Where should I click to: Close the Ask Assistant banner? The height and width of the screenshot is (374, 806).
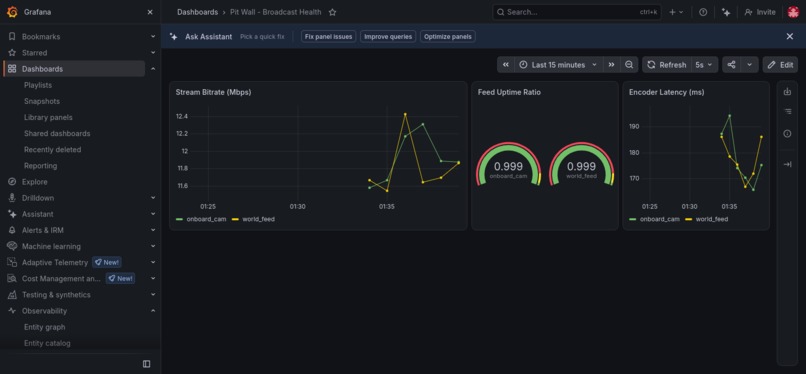point(790,36)
